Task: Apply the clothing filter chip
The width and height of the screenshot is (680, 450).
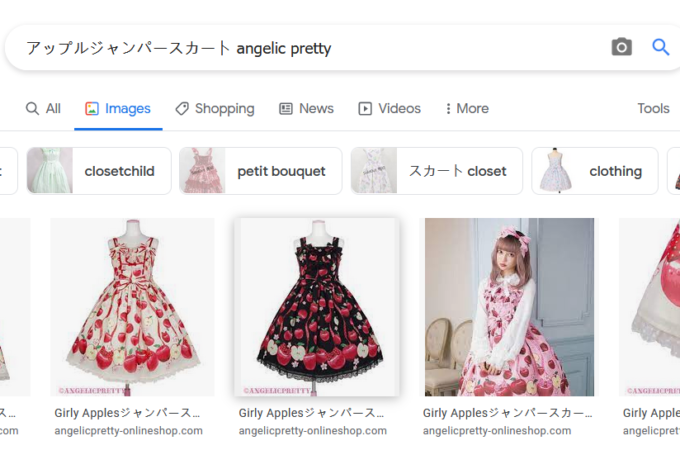Action: 594,171
